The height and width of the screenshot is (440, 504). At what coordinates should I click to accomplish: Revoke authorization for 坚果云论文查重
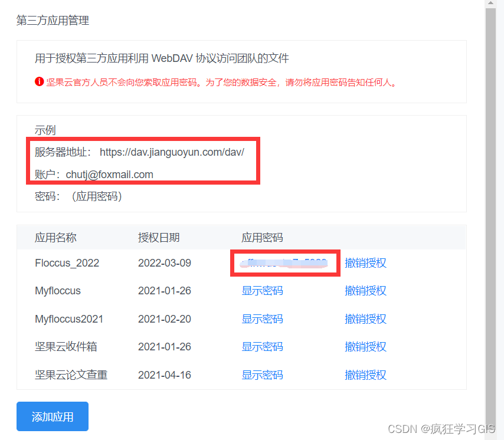365,375
